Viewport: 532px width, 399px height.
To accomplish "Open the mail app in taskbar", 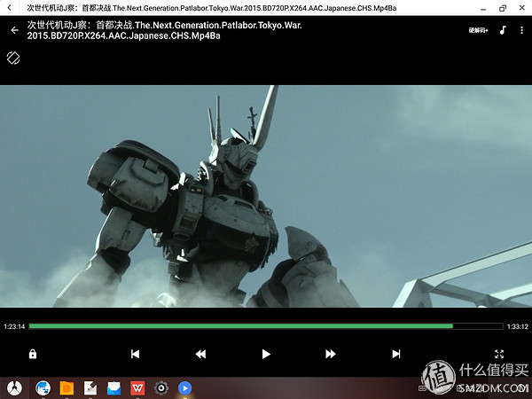I will 113,387.
